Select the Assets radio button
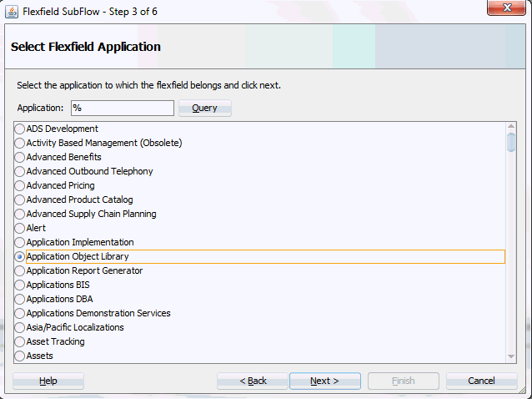The image size is (532, 399). point(20,356)
